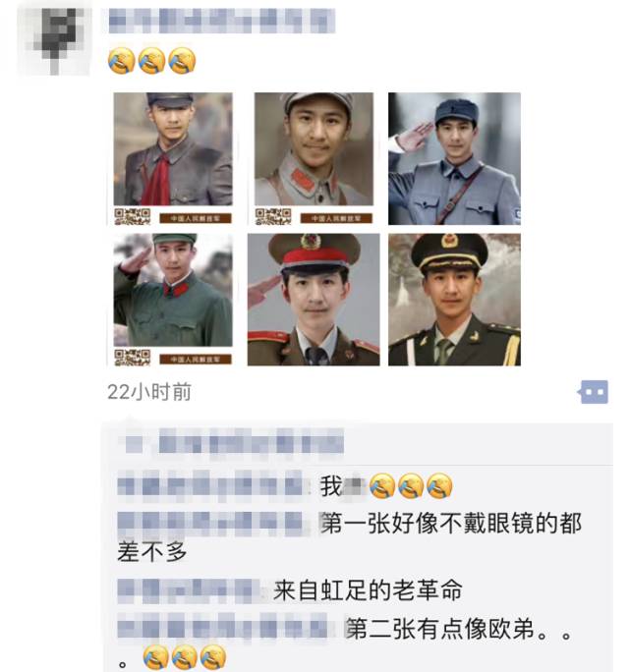
Task: Tap the 22小时前 timestamp
Action: (x=148, y=392)
